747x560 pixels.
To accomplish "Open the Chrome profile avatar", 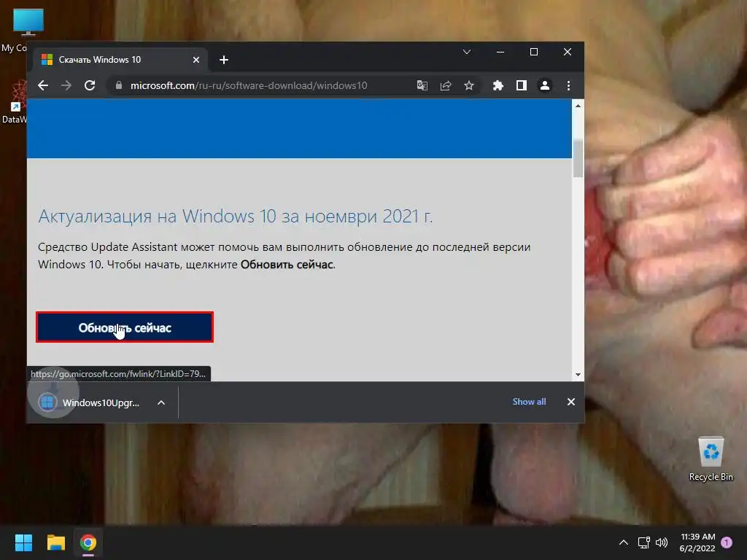I will pos(544,86).
